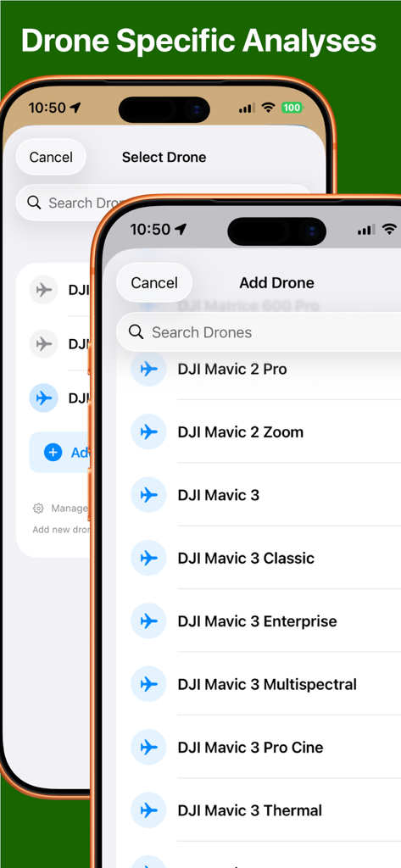
Task: Tap airplane icon beside DJI Mavic 2 Pro
Action: pyautogui.click(x=148, y=369)
